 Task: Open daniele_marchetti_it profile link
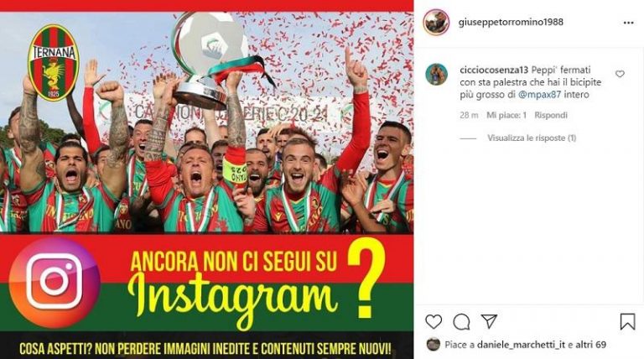[x=522, y=345]
